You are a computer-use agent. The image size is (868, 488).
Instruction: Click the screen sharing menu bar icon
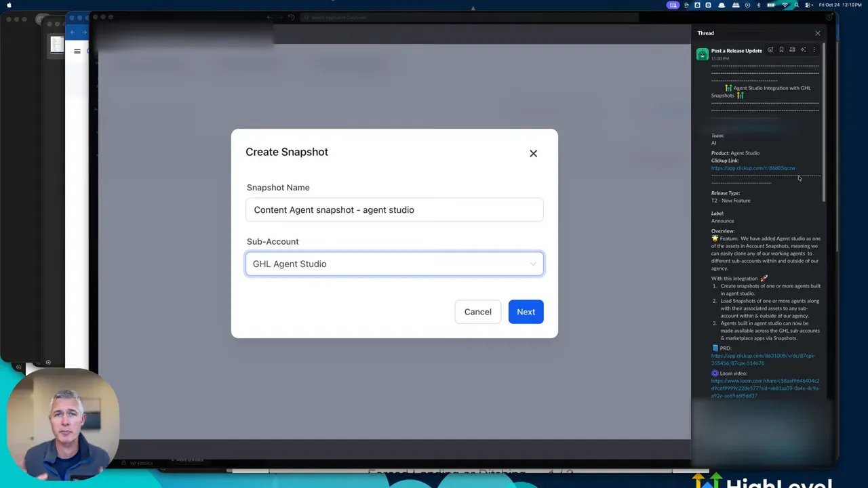[673, 5]
